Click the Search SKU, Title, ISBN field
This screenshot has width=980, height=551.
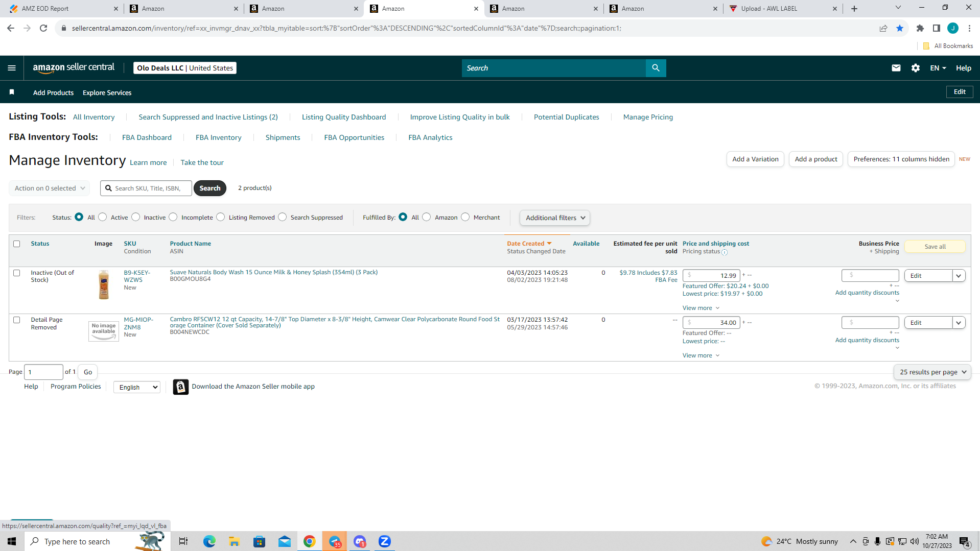pyautogui.click(x=146, y=188)
